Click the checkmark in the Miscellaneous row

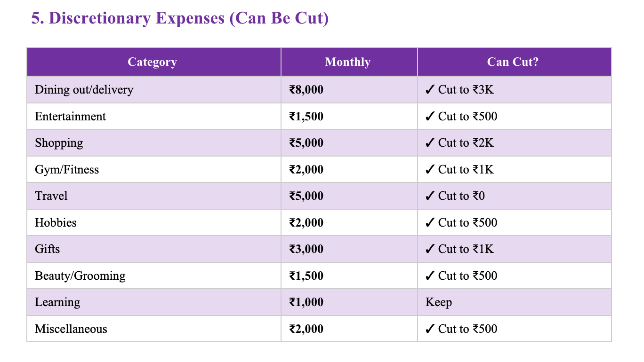click(430, 329)
